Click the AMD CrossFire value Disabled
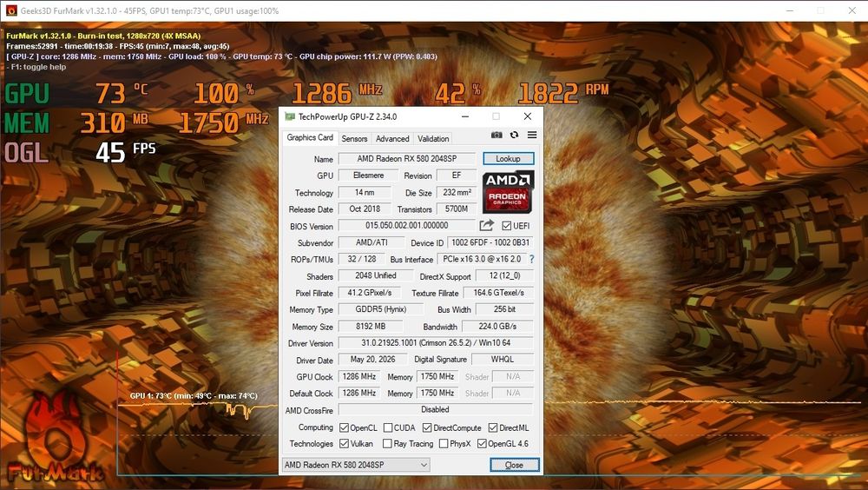 coord(436,409)
